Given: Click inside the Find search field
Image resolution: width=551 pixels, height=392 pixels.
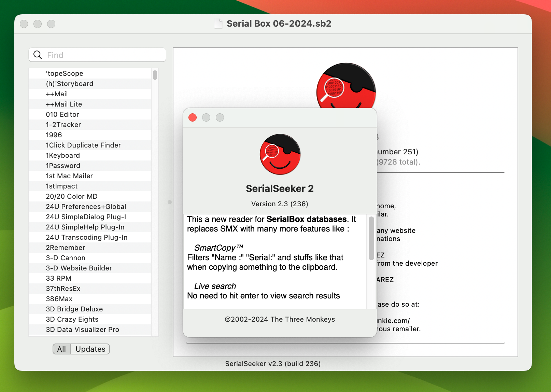Looking at the screenshot, I should click(97, 55).
